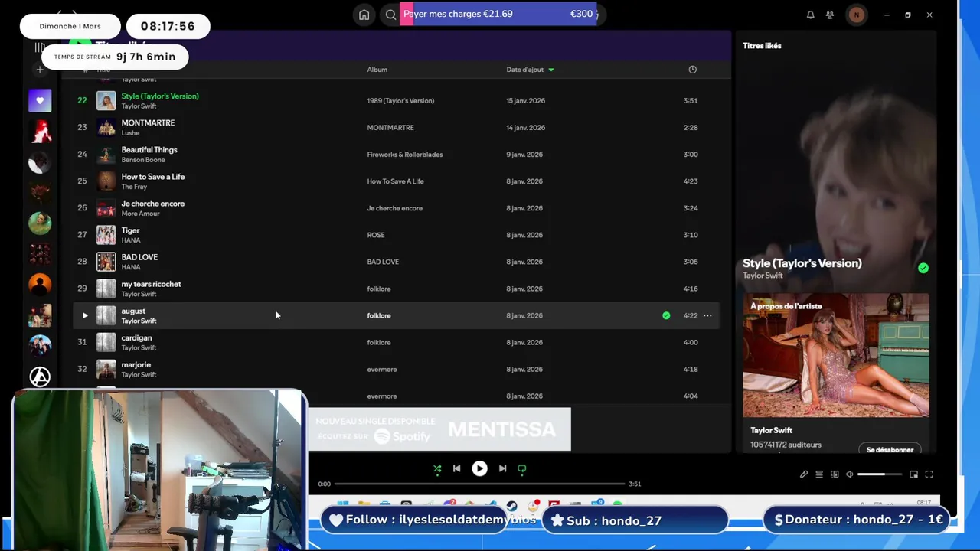Click the Windows Start button in taskbar
The image size is (980, 551).
point(342,504)
